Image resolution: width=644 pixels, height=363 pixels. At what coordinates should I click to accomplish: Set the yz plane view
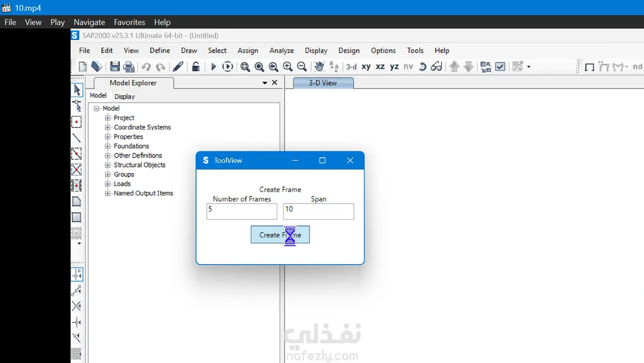pyautogui.click(x=394, y=67)
